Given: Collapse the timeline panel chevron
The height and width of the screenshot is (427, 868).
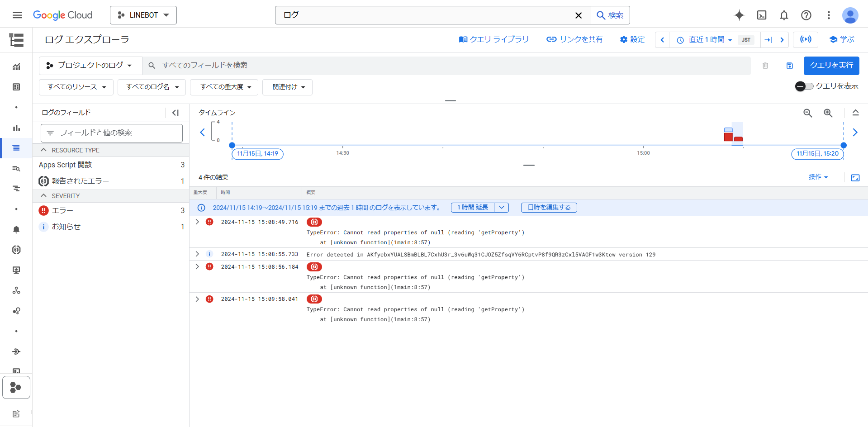Looking at the screenshot, I should 855,113.
